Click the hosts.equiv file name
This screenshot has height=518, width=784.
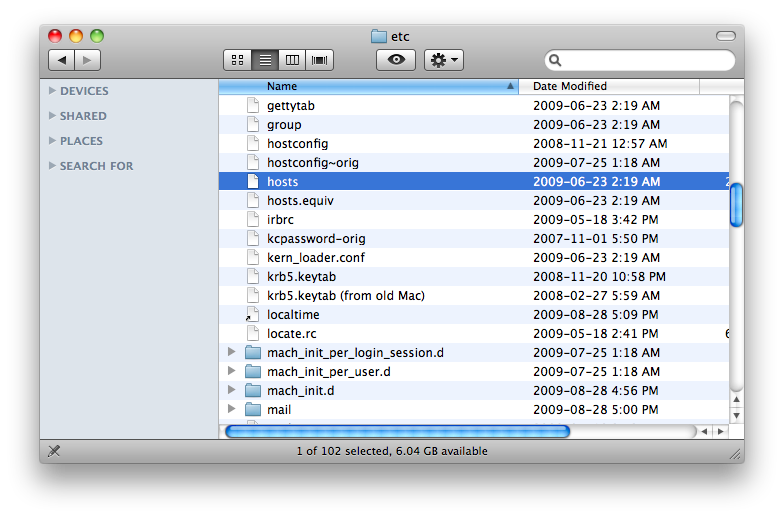point(300,200)
